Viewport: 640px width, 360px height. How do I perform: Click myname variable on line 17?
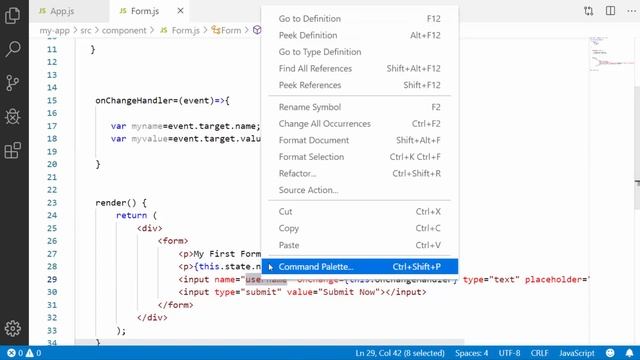(147, 126)
